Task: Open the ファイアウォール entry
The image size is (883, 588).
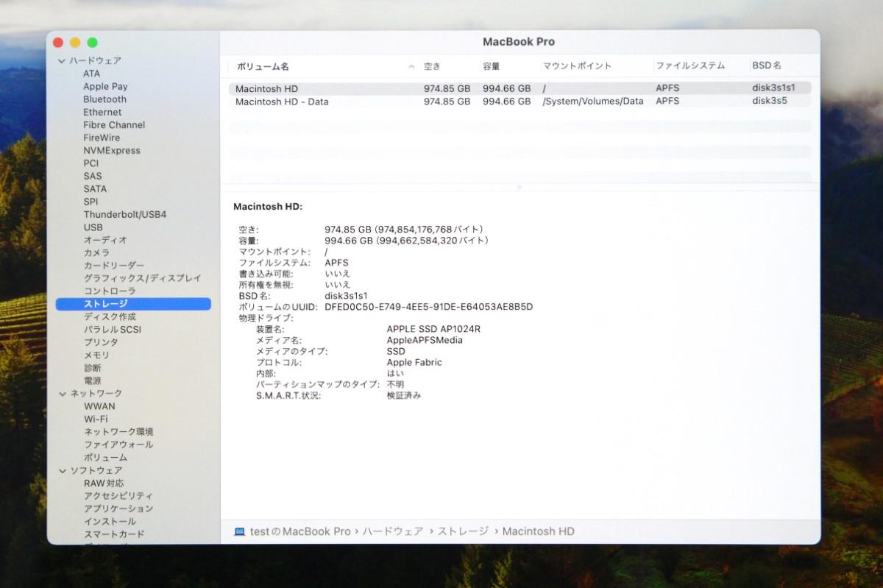Action: (118, 444)
